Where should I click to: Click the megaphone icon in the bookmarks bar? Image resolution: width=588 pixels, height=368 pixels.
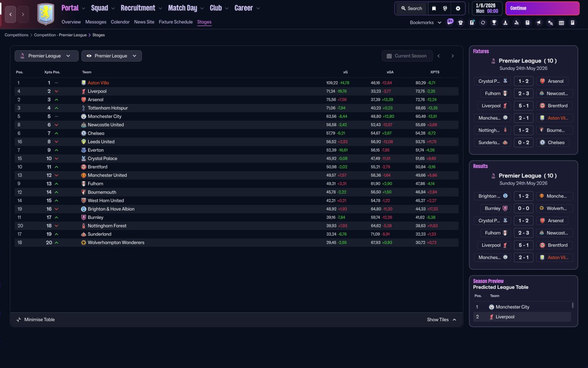coord(539,23)
